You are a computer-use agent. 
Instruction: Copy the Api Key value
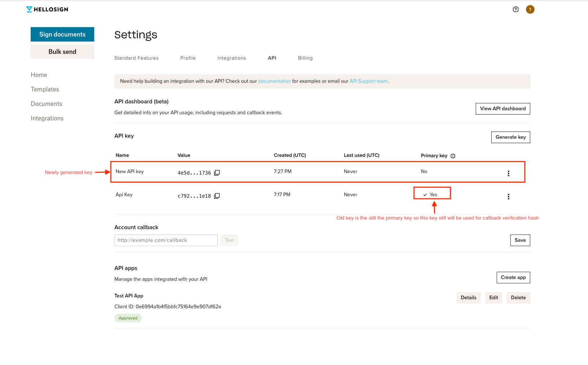[217, 196]
